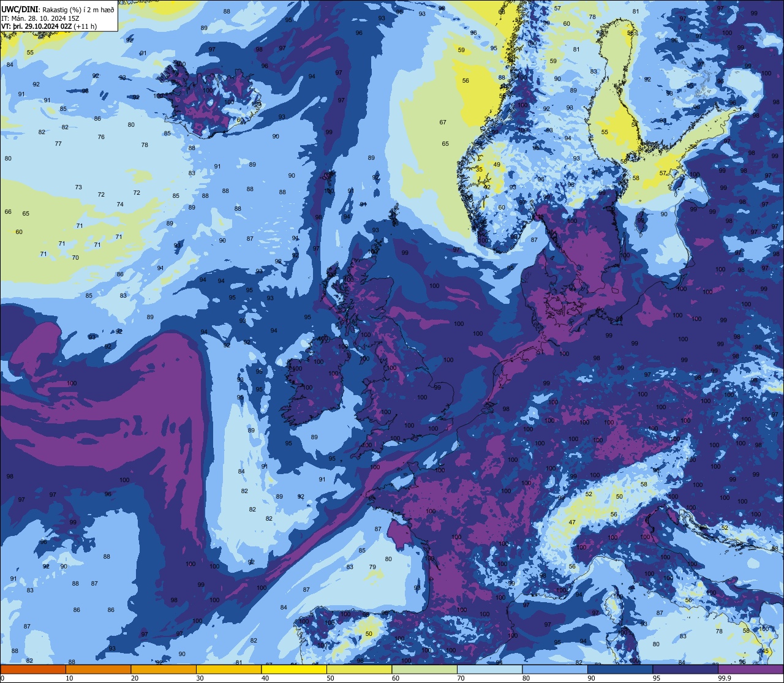The width and height of the screenshot is (784, 683).
Task: Click the '30' legend tick label
Action: pyautogui.click(x=200, y=678)
